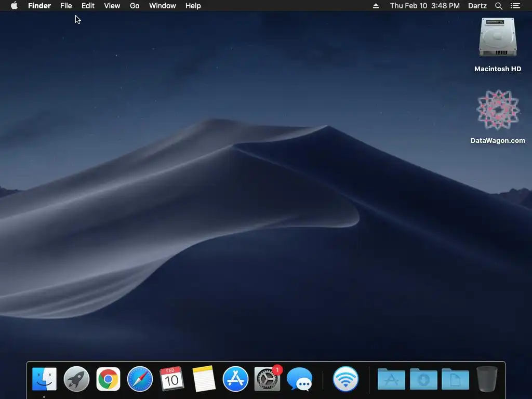Screen dimensions: 532x399
Task: Open the App Store from Dock
Action: click(235, 379)
